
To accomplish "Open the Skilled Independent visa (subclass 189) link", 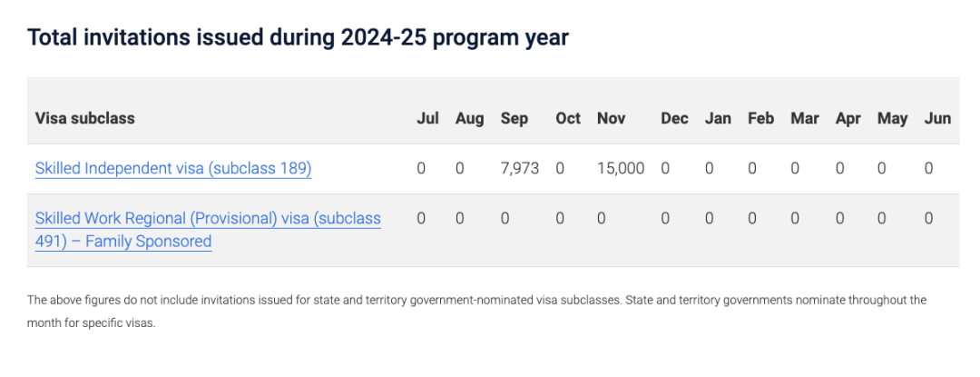I will click(x=173, y=169).
